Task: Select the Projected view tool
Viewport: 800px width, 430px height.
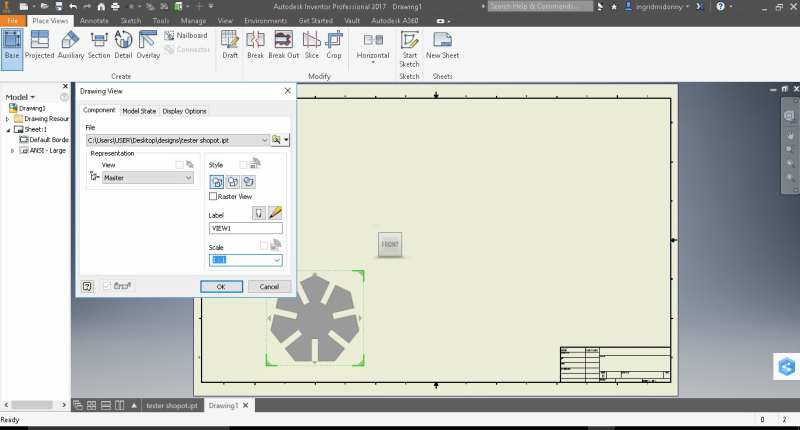Action: [x=39, y=46]
